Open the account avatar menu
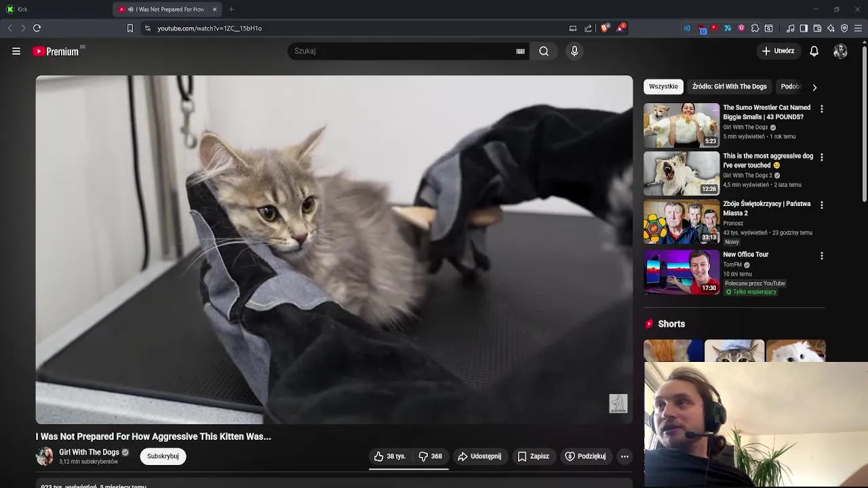The width and height of the screenshot is (868, 488). coord(840,51)
